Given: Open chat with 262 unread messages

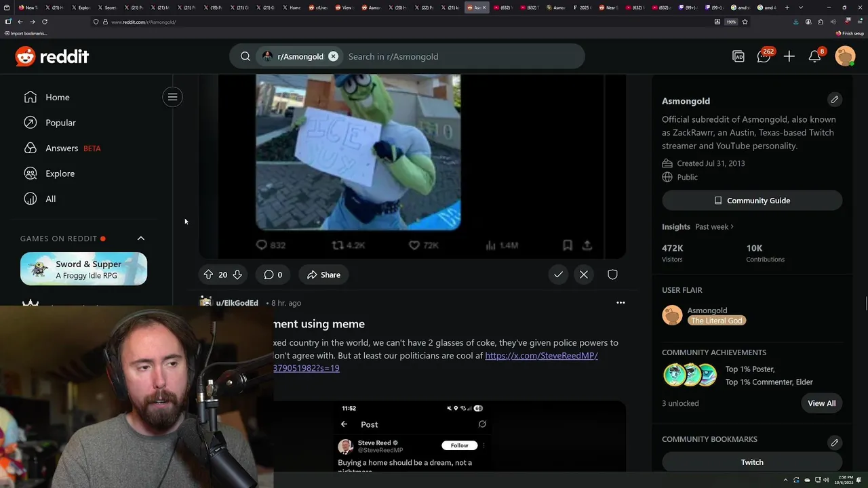Looking at the screenshot, I should (764, 56).
